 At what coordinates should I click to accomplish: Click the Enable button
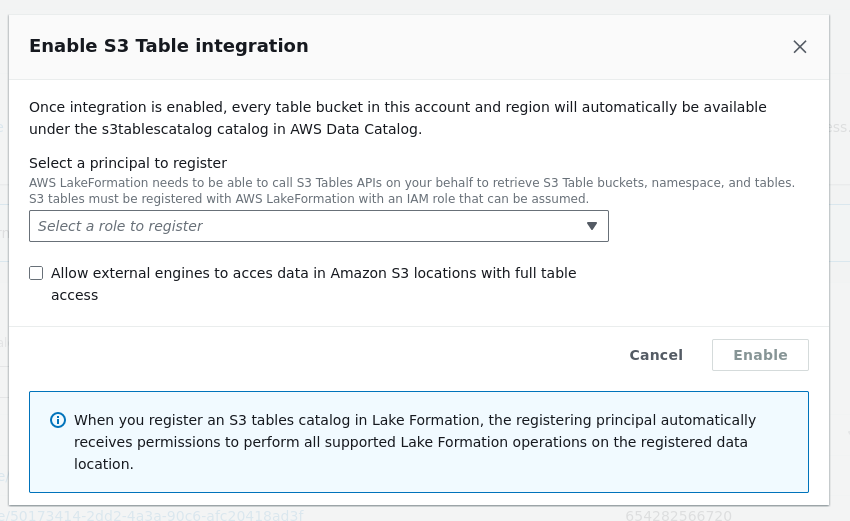pyautogui.click(x=760, y=355)
